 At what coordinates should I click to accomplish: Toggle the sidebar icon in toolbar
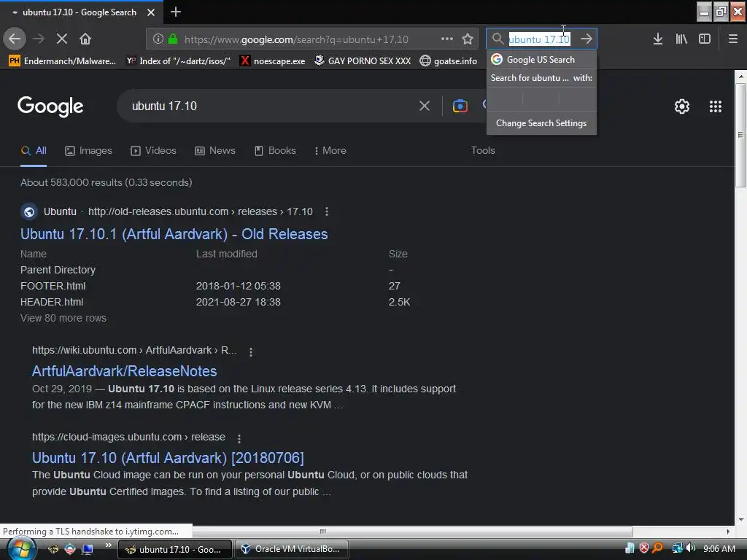coord(705,39)
